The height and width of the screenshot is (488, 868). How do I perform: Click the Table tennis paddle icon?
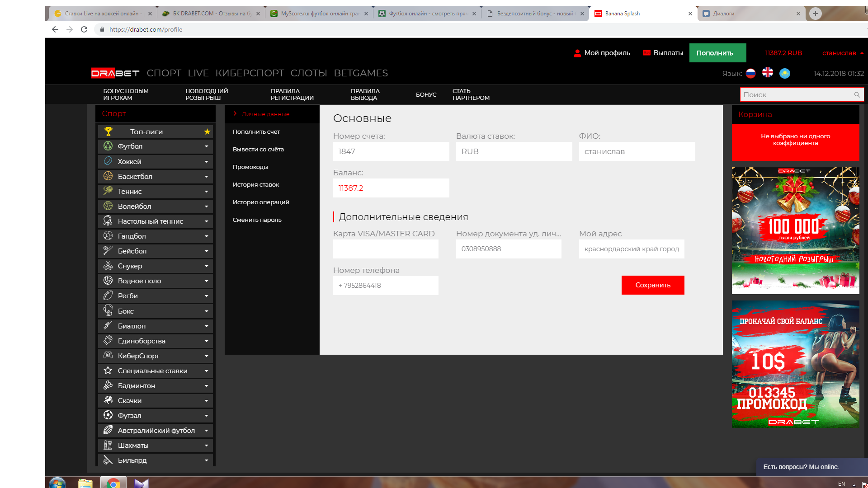click(108, 221)
